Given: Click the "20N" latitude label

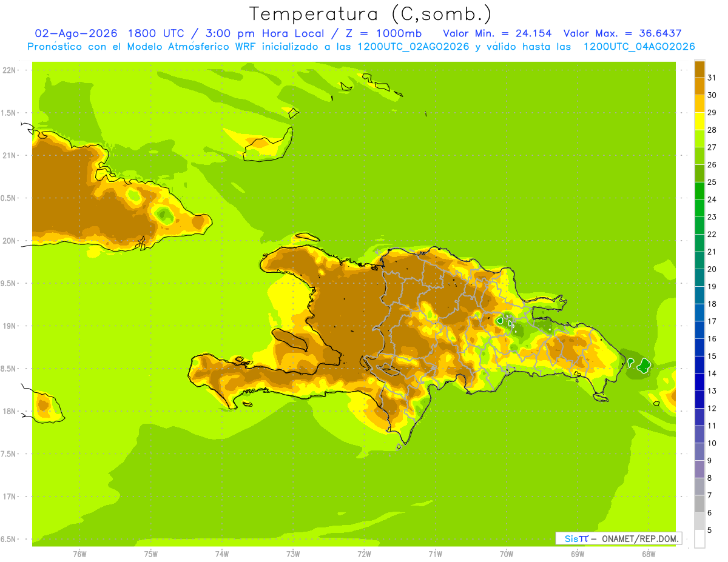Looking at the screenshot, I should click(10, 241).
